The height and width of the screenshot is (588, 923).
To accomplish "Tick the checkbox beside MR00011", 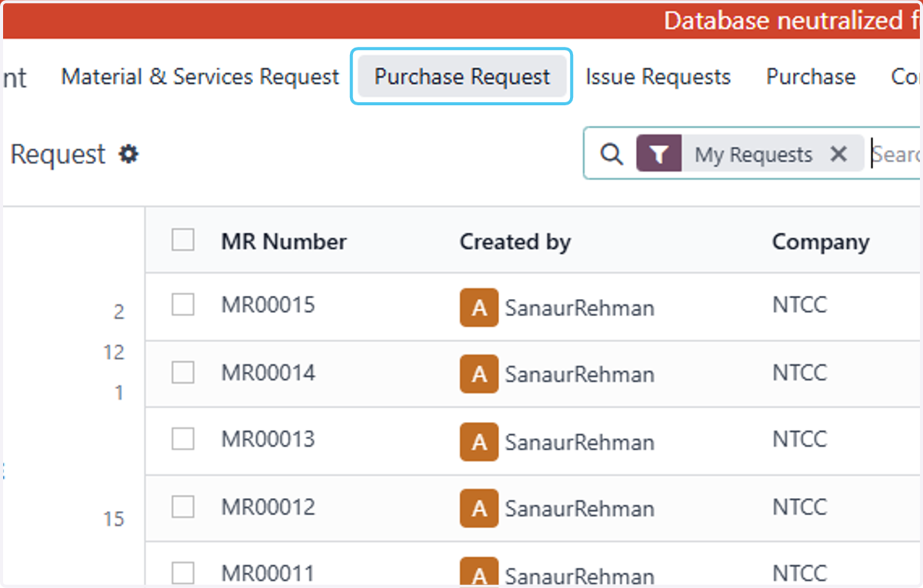I will (183, 573).
